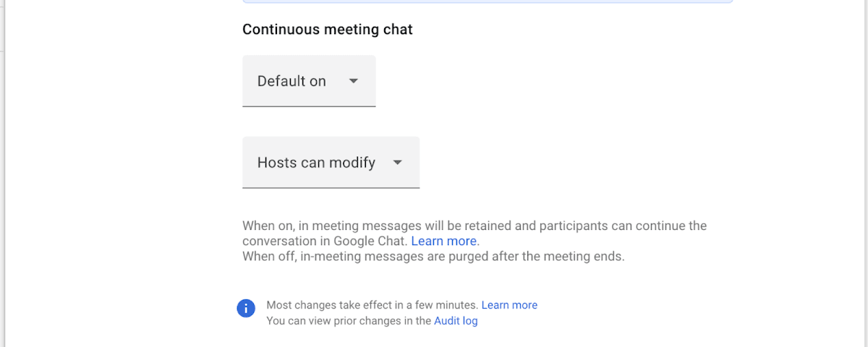Open the "Default on" dropdown
This screenshot has width=868, height=347.
coord(309,81)
